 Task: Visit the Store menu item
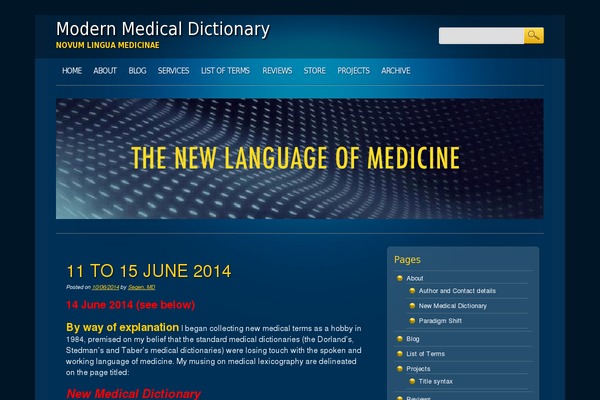(315, 71)
